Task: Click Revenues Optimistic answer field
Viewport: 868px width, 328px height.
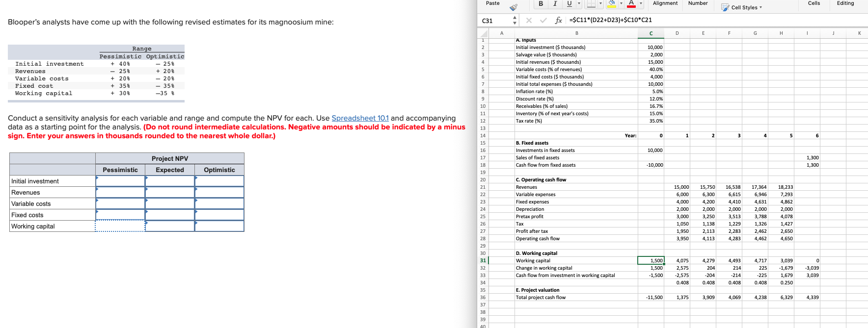Action: (219, 192)
